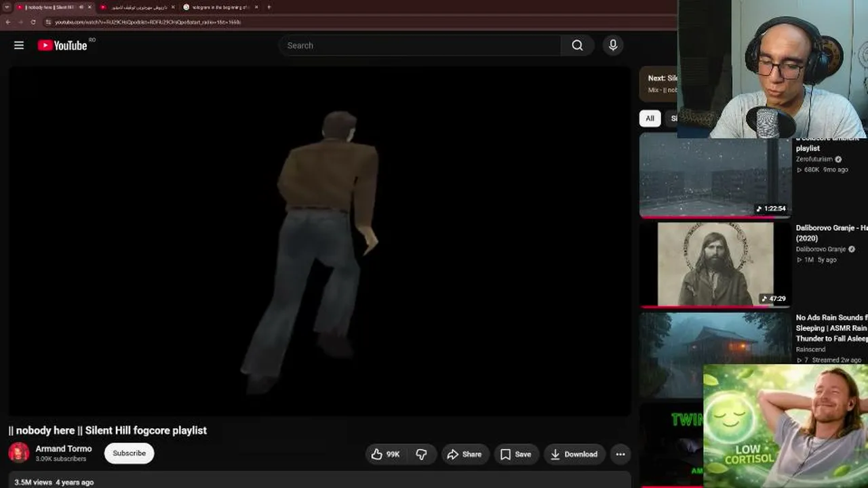Viewport: 868px width, 488px height.
Task: Open a new browser tab
Action: click(269, 7)
